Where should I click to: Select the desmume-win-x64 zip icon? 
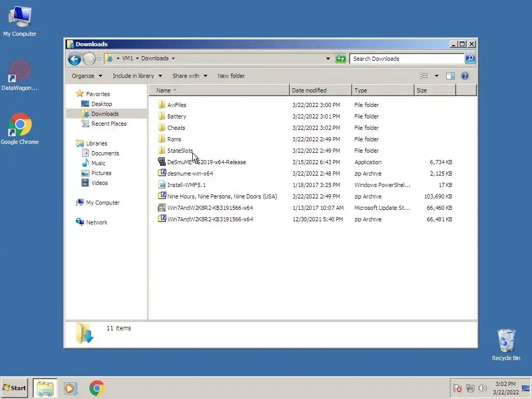pos(162,173)
